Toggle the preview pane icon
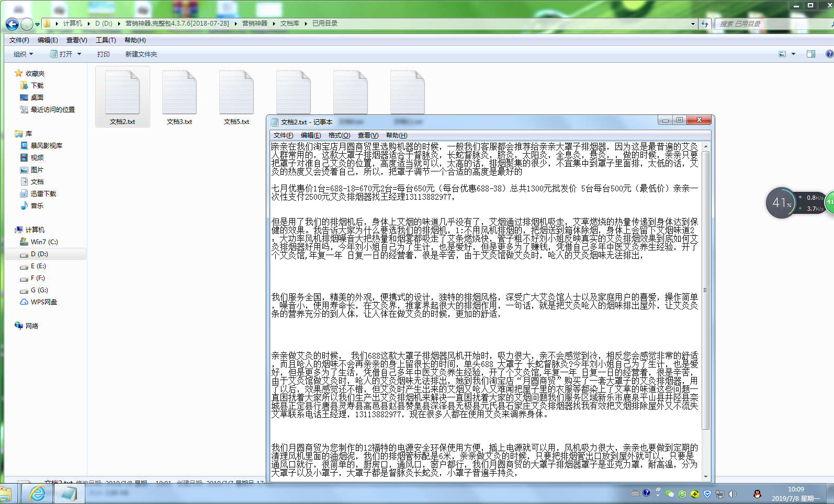This screenshot has height=504, width=834. point(810,54)
